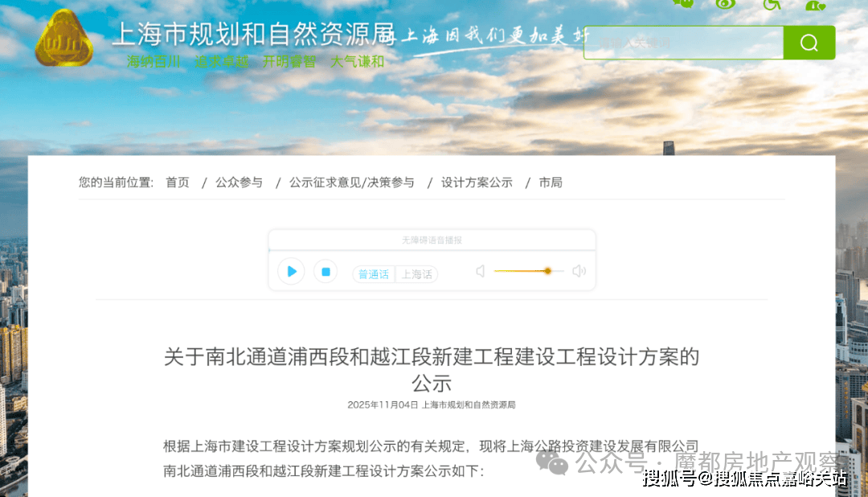This screenshot has height=497, width=868.
Task: Open the Weibo icon in top bar
Action: click(726, 3)
